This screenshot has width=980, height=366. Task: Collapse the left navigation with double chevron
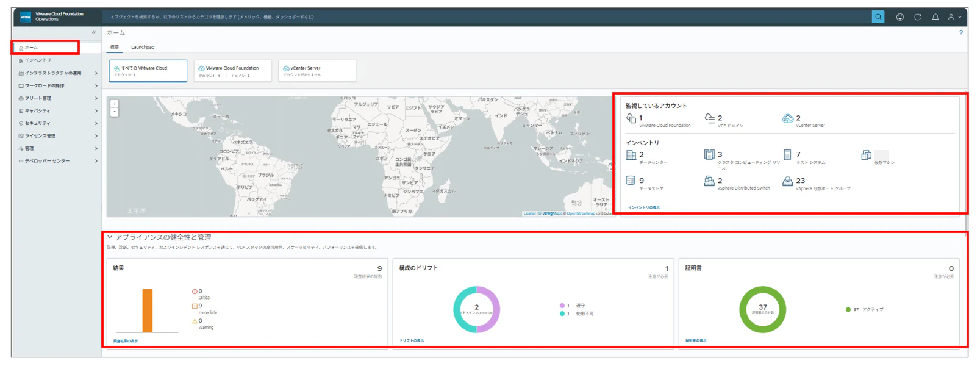tap(94, 32)
